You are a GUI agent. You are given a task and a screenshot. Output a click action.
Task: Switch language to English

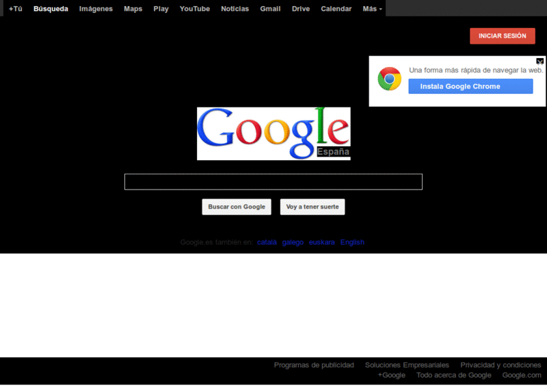pos(352,242)
